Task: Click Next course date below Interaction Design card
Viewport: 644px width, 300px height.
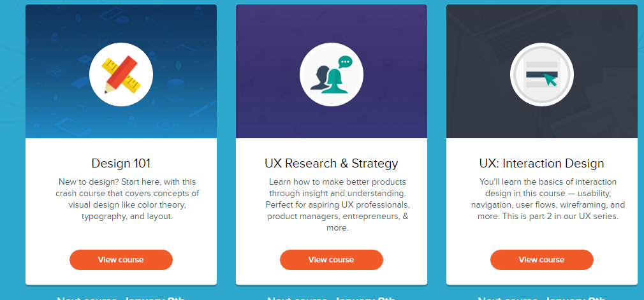Action: 541,297
